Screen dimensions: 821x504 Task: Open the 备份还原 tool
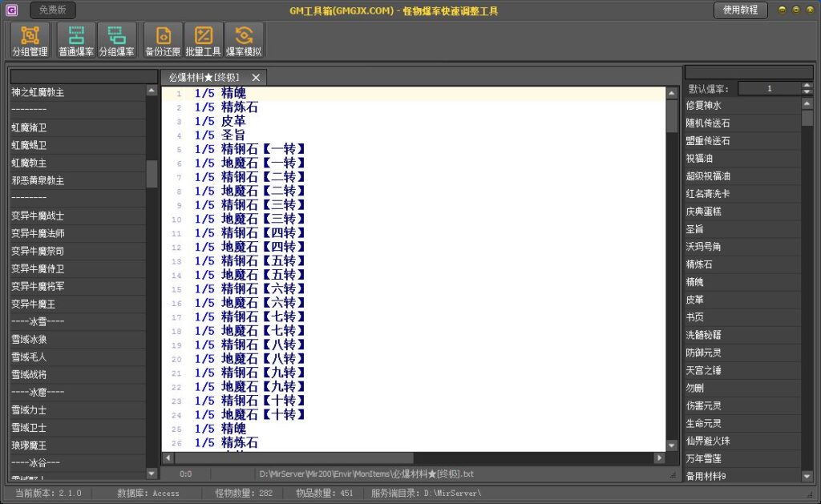tap(162, 40)
